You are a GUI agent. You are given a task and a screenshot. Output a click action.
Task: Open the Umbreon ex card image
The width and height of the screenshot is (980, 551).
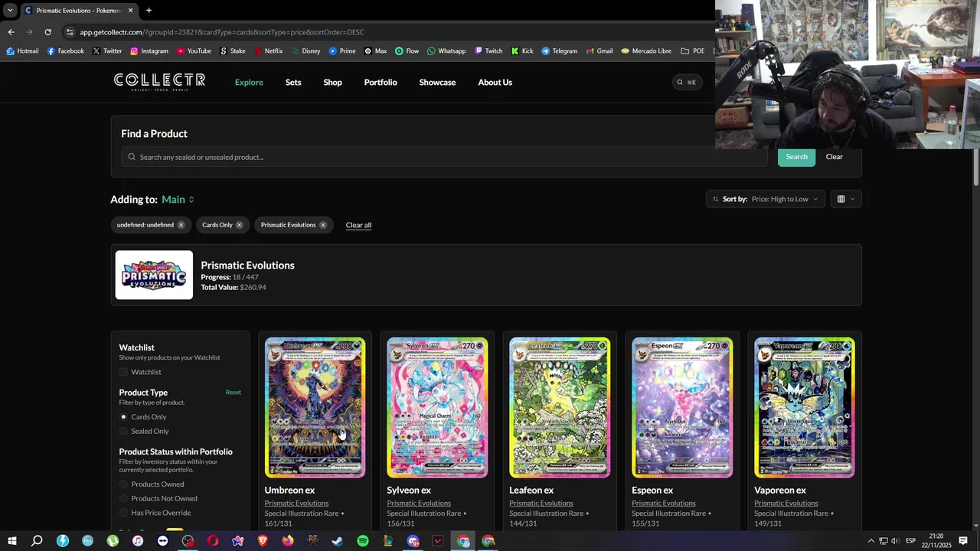tap(315, 407)
